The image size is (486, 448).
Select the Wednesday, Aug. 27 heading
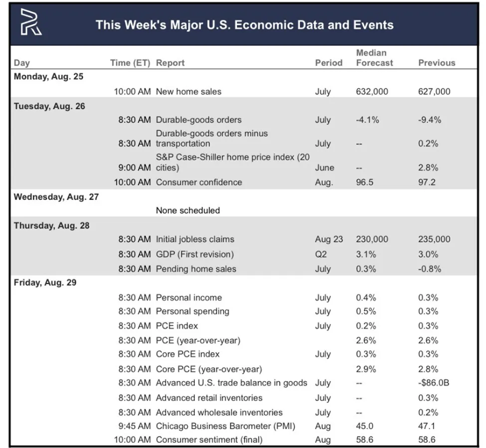(x=56, y=197)
